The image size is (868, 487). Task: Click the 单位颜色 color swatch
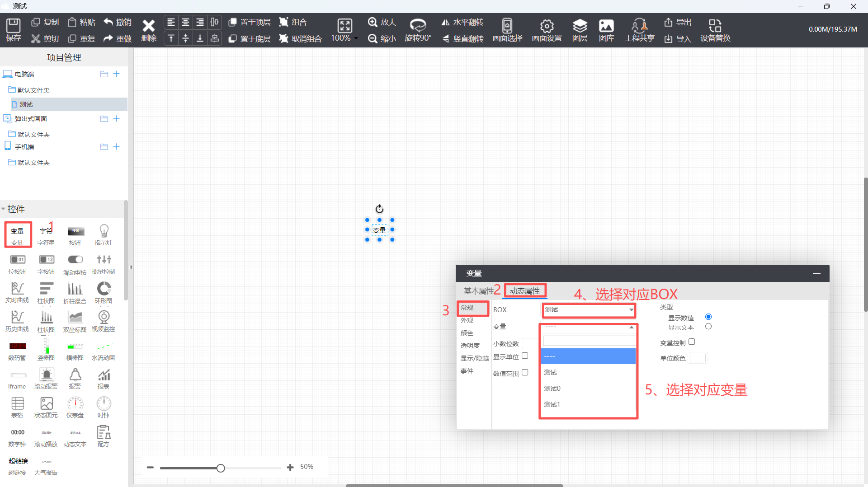[x=698, y=358]
